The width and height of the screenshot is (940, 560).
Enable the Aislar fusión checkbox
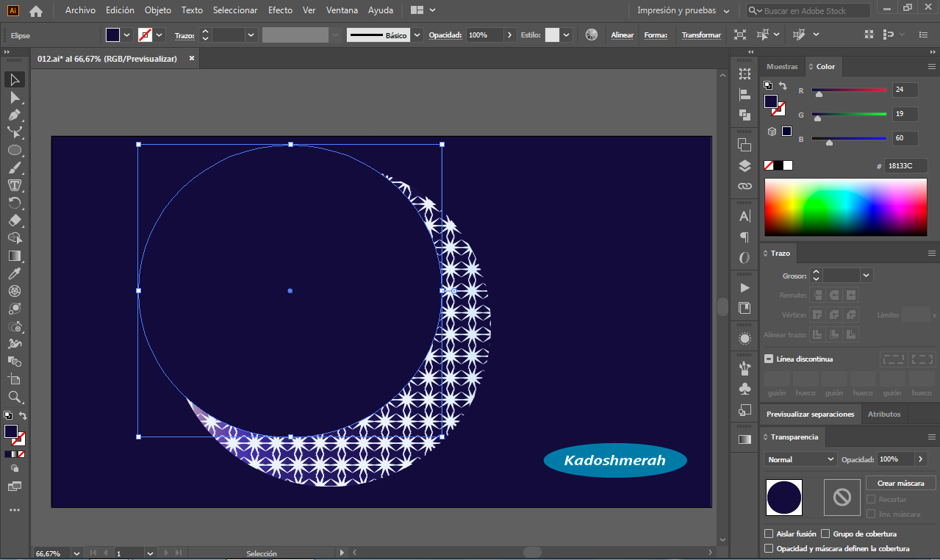769,534
